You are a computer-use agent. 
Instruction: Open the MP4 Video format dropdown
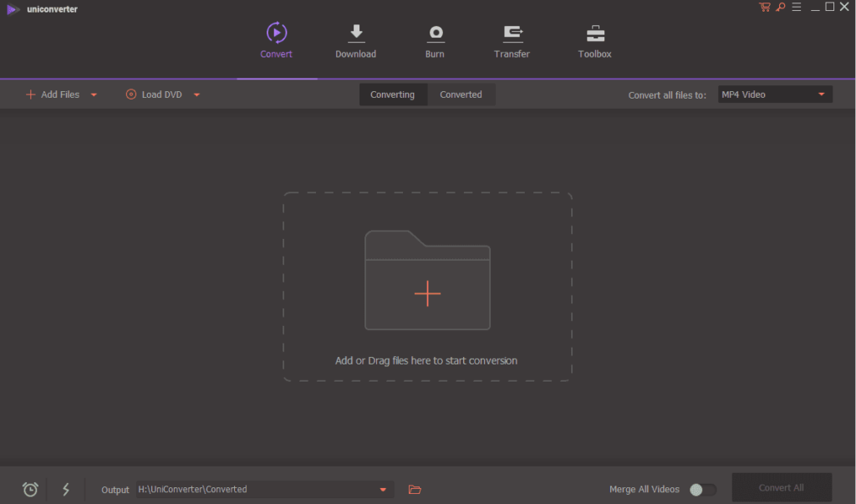click(x=775, y=94)
